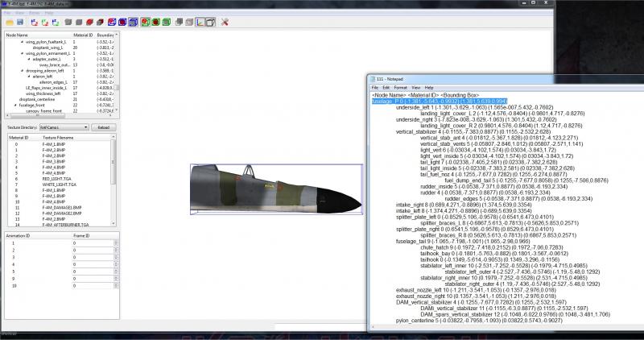Select the LE_flaps_inner_inside_L node
The image size is (644, 340).
coord(46,88)
